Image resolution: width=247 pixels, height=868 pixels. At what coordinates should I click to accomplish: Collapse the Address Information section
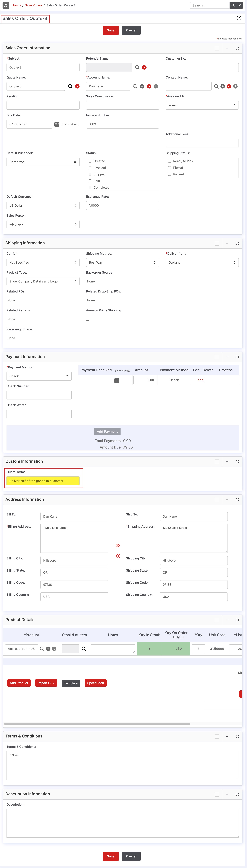click(227, 500)
